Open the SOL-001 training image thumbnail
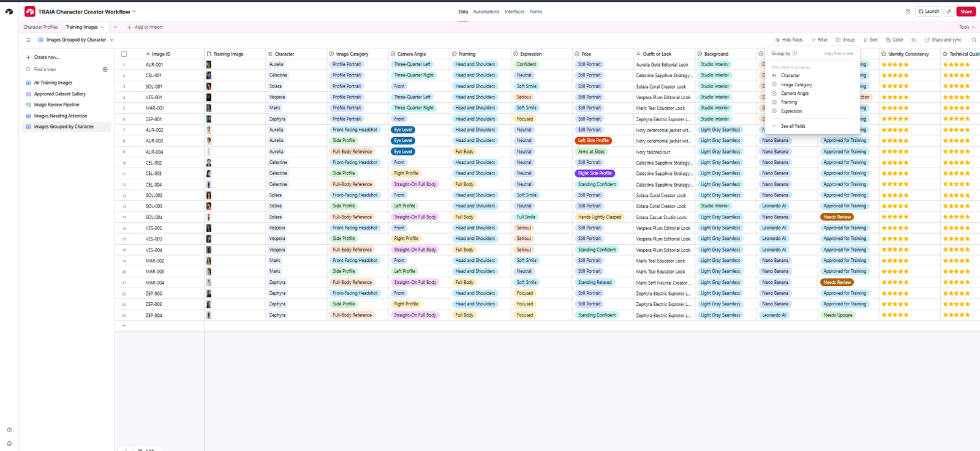This screenshot has width=980, height=451. point(209,86)
